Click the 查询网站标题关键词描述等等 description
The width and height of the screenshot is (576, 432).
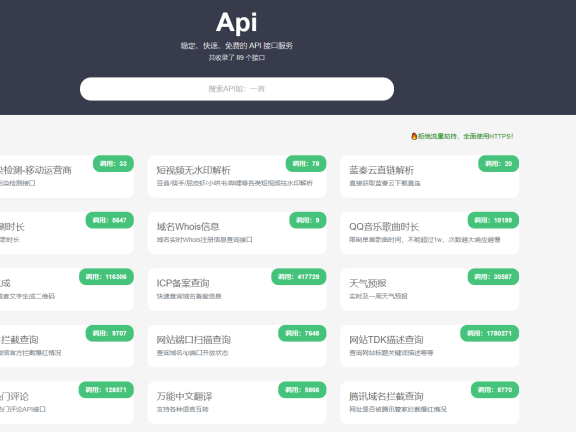[x=391, y=353]
